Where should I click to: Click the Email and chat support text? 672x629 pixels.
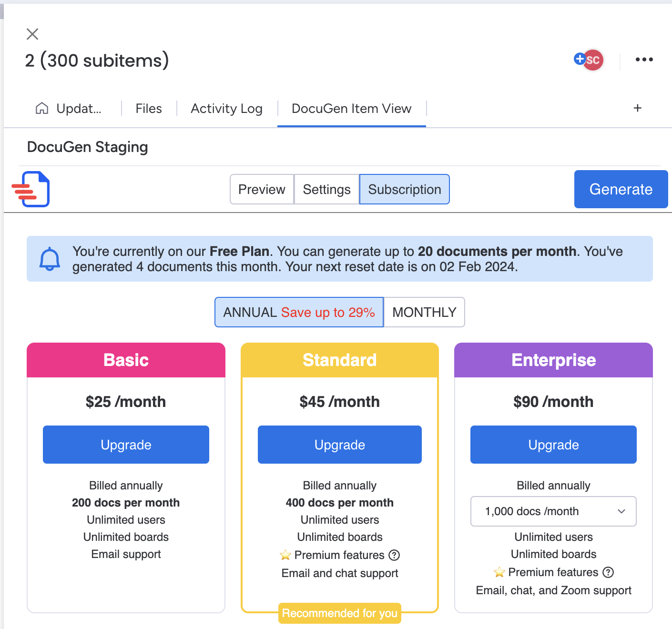(340, 573)
